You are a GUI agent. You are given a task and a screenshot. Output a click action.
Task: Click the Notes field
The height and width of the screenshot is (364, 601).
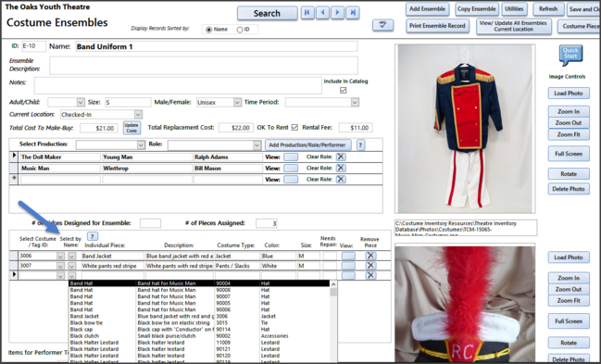178,85
